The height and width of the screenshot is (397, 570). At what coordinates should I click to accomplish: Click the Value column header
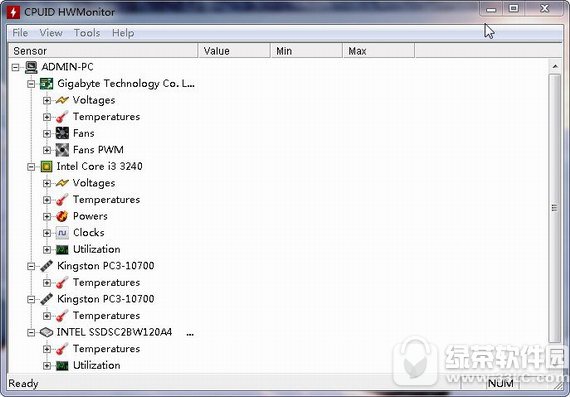234,51
